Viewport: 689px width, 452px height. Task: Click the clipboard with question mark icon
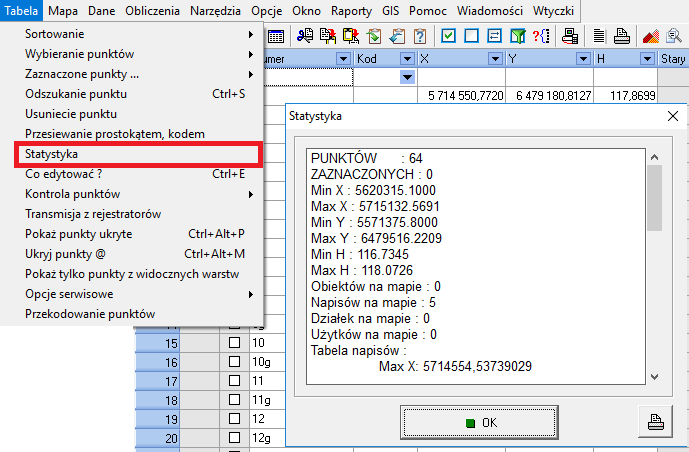(x=420, y=36)
